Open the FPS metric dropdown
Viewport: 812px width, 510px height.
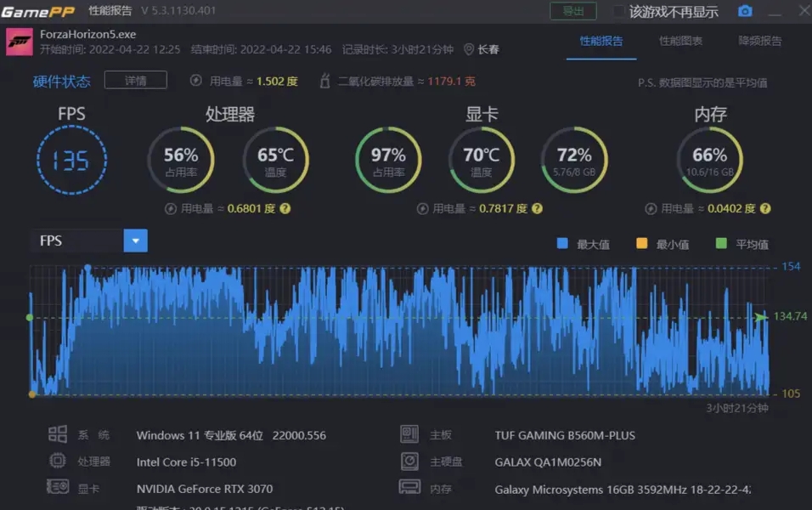pyautogui.click(x=135, y=241)
